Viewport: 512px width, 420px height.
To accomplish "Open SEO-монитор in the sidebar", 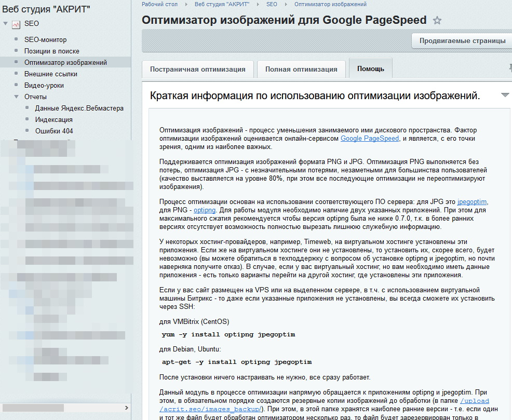I will coord(45,39).
